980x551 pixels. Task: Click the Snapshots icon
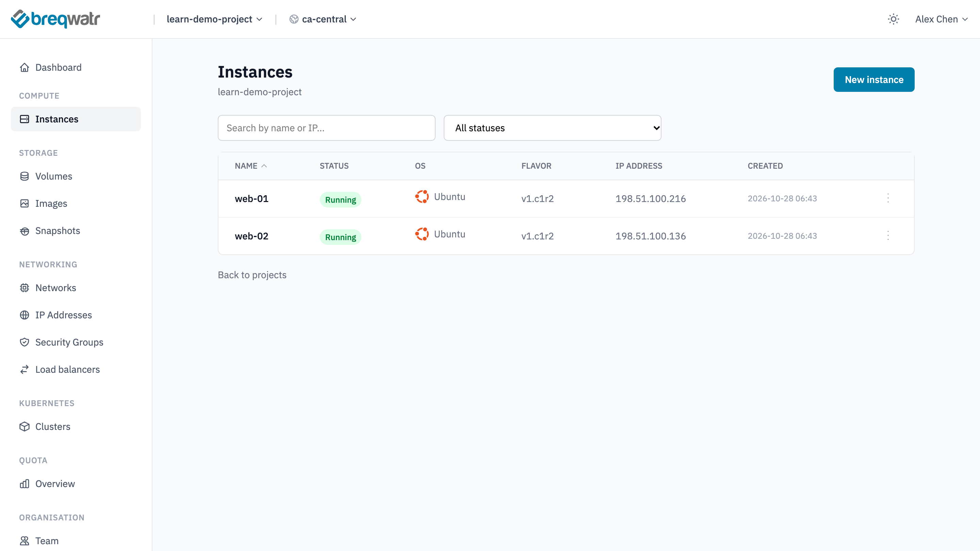coord(24,231)
